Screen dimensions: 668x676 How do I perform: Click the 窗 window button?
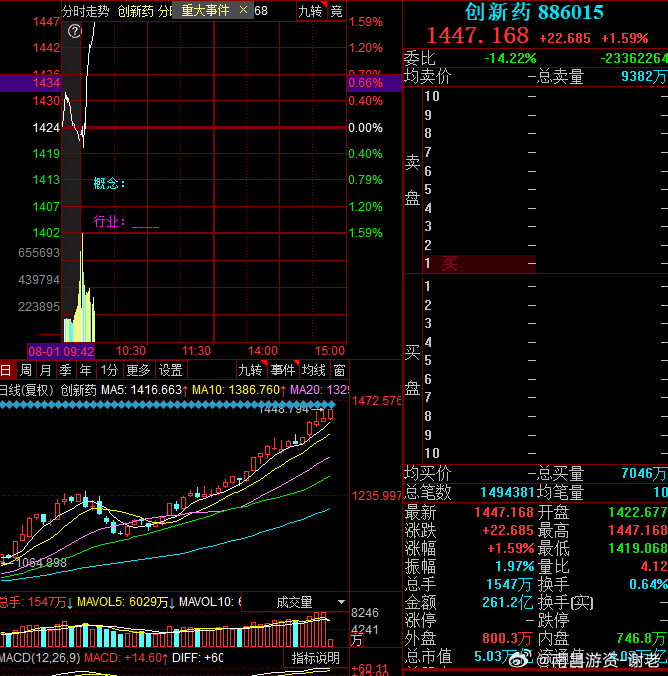(x=339, y=370)
